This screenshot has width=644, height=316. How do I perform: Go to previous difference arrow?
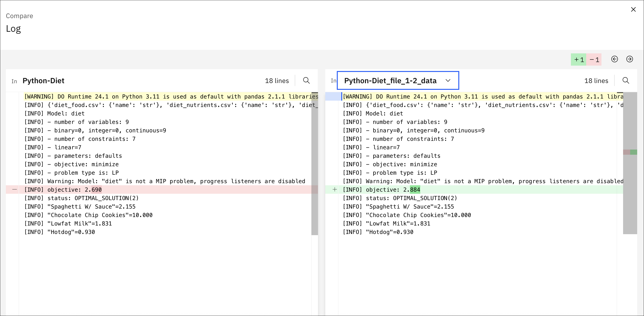tap(614, 59)
